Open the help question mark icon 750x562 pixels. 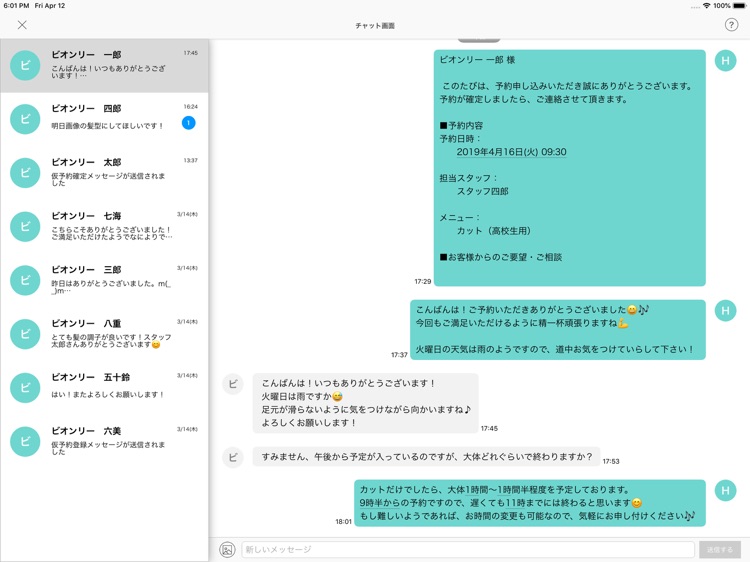coord(731,25)
